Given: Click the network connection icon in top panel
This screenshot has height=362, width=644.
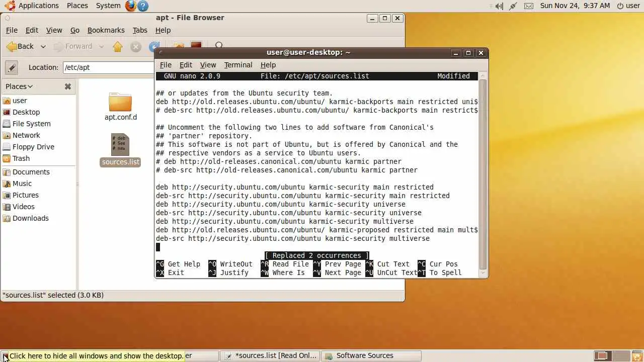Looking at the screenshot, I should pyautogui.click(x=513, y=6).
